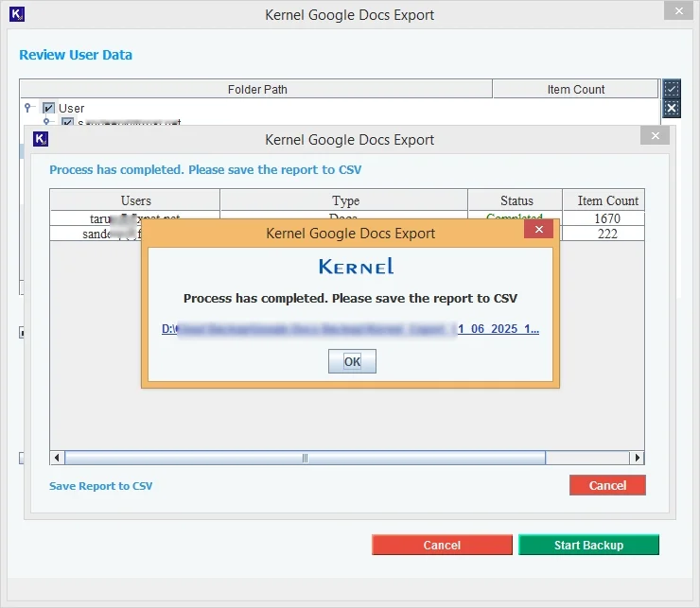Image resolution: width=700 pixels, height=608 pixels.
Task: Click the select-all checkmark icon beside table
Action: (671, 89)
